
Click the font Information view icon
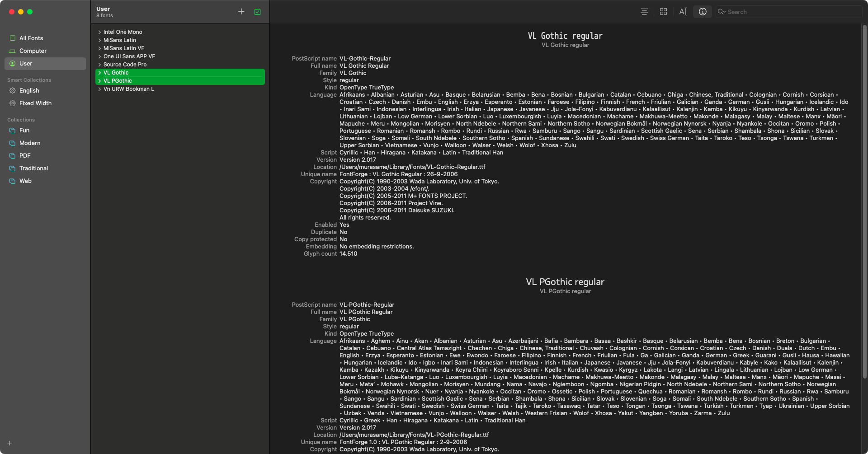(x=703, y=12)
